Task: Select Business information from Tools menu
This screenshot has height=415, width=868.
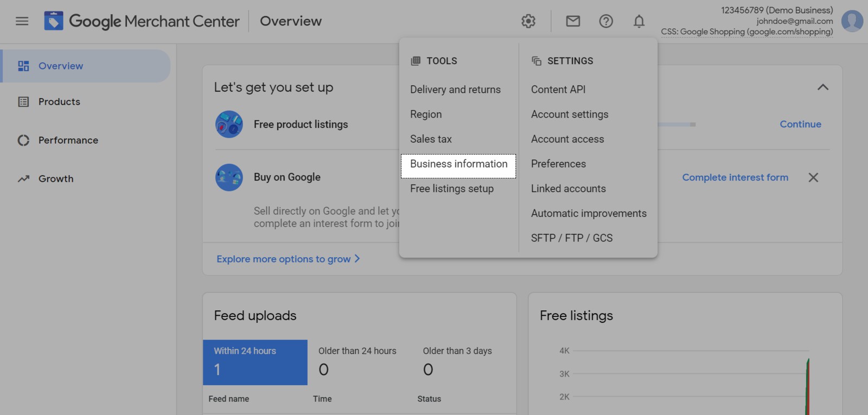Action: click(x=458, y=164)
